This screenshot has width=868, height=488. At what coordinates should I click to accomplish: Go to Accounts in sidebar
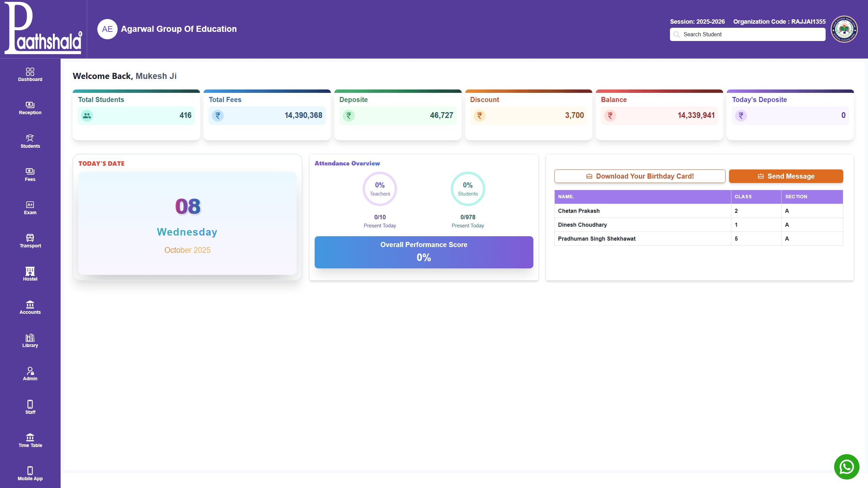coord(30,307)
